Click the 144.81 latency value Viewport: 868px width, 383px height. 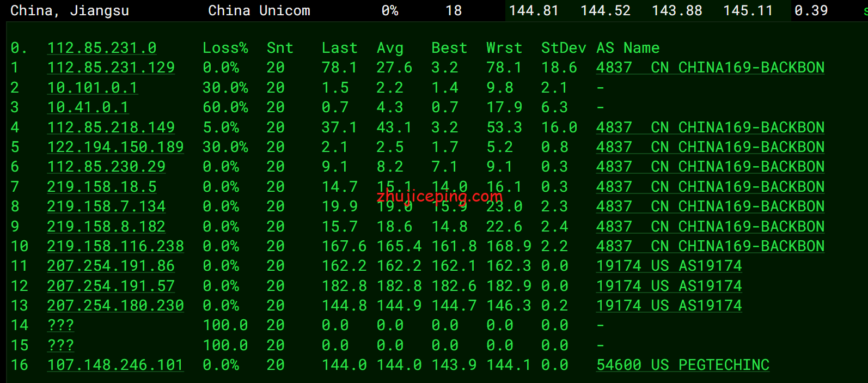(x=534, y=11)
